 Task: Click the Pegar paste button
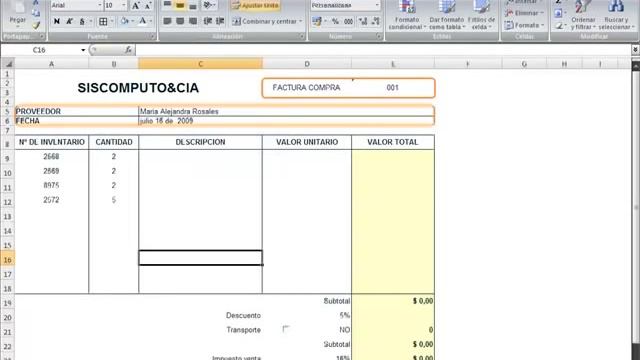pyautogui.click(x=18, y=16)
